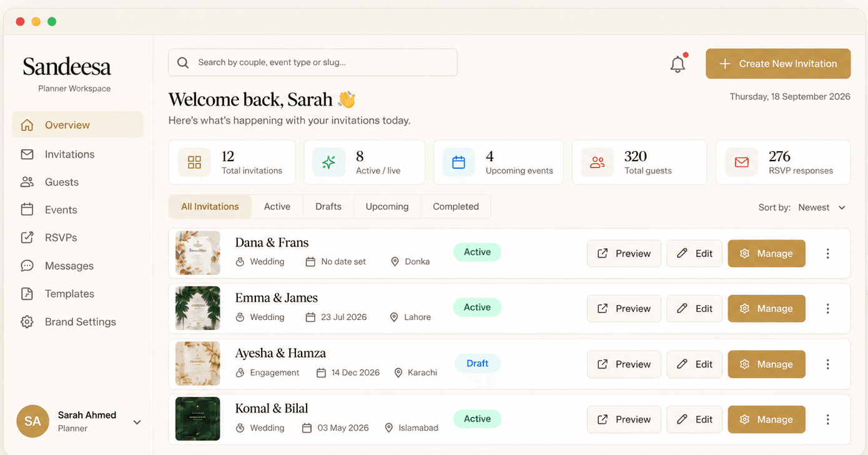Click Create New Invitation button
868x455 pixels.
pos(778,64)
